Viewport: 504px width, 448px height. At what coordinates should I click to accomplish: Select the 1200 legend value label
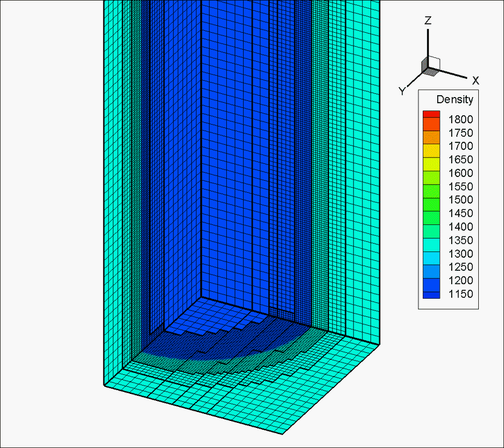tap(461, 280)
